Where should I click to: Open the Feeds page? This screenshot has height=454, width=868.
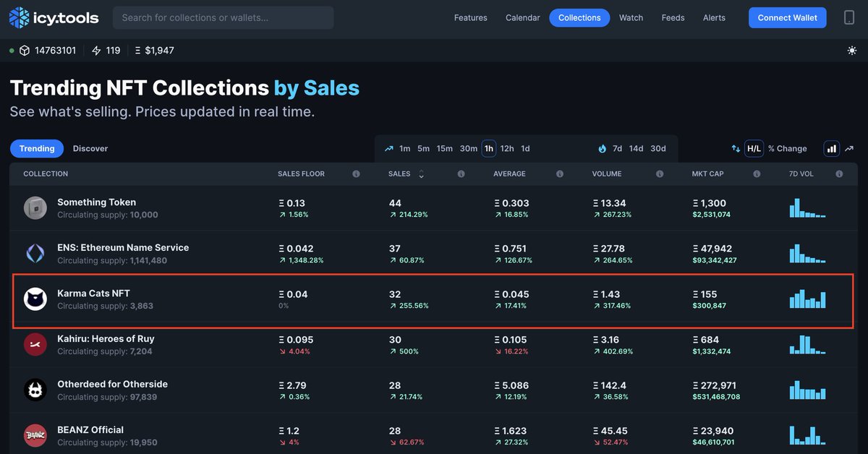(x=673, y=18)
